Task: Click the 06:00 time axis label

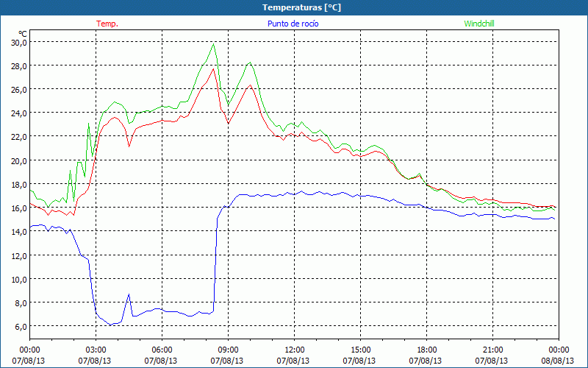Action: coord(162,350)
